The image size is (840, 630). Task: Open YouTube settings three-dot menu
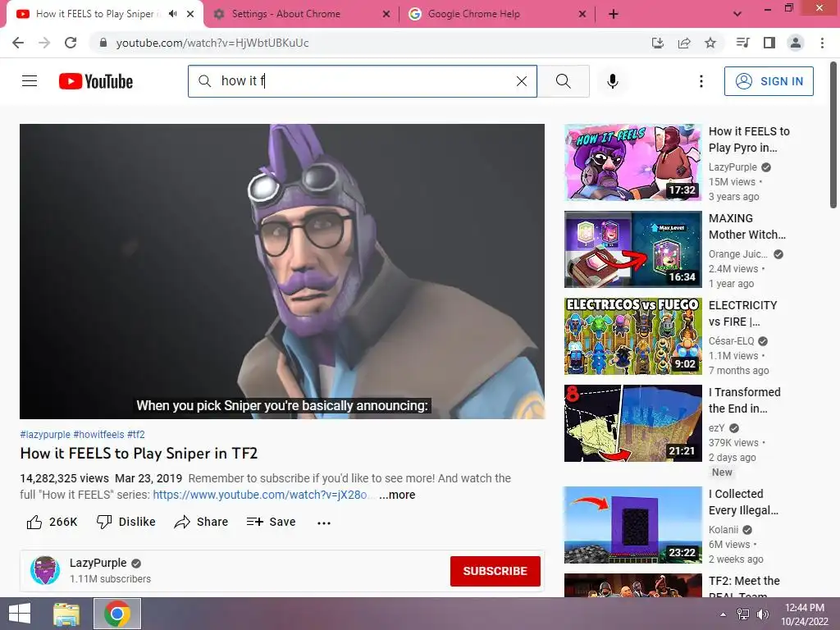701,81
